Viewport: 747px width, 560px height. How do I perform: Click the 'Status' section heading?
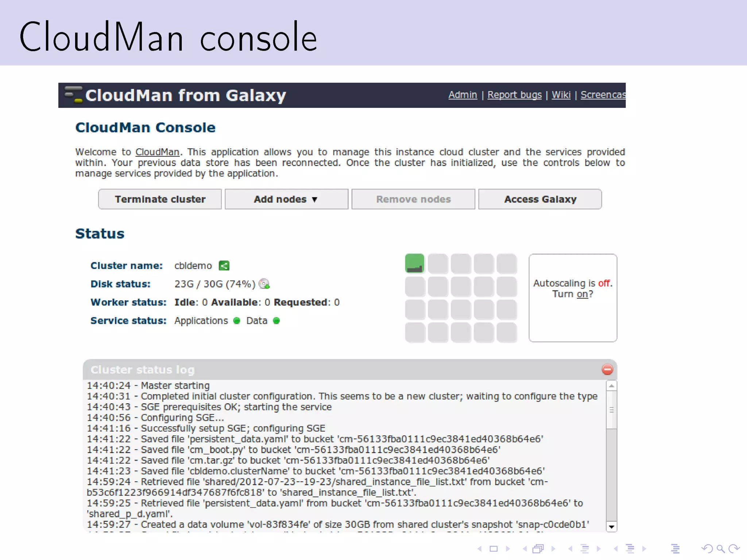tap(100, 234)
